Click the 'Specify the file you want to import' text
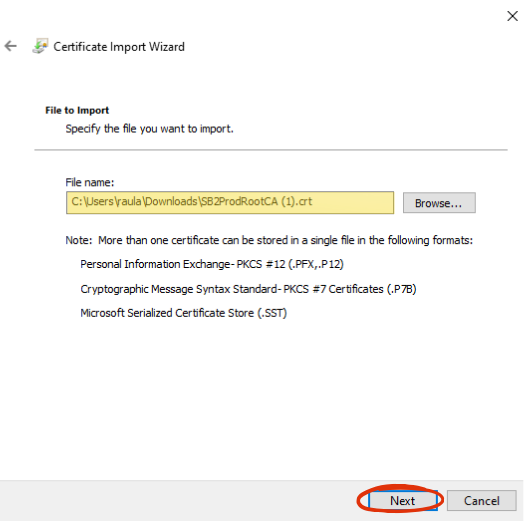This screenshot has width=524, height=521. point(149,129)
